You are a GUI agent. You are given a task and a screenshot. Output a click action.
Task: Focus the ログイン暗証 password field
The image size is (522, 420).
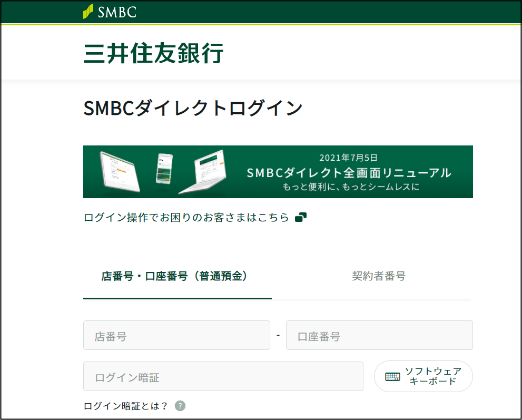(x=223, y=376)
